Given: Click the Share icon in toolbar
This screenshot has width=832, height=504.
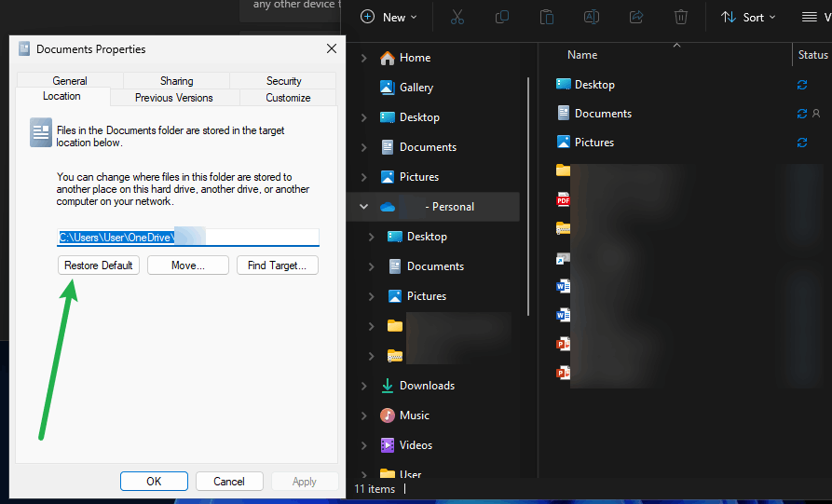Looking at the screenshot, I should click(x=636, y=17).
